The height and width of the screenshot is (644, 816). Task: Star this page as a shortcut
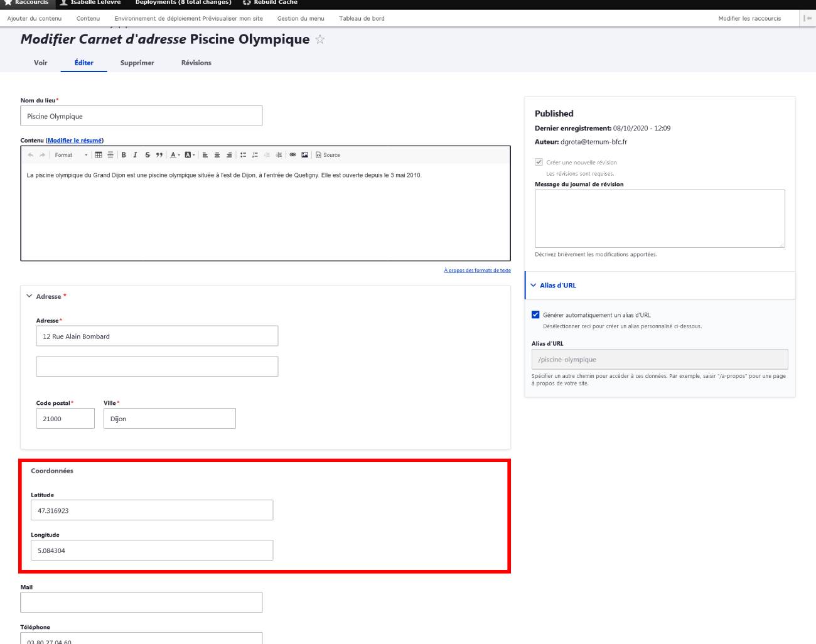click(320, 40)
